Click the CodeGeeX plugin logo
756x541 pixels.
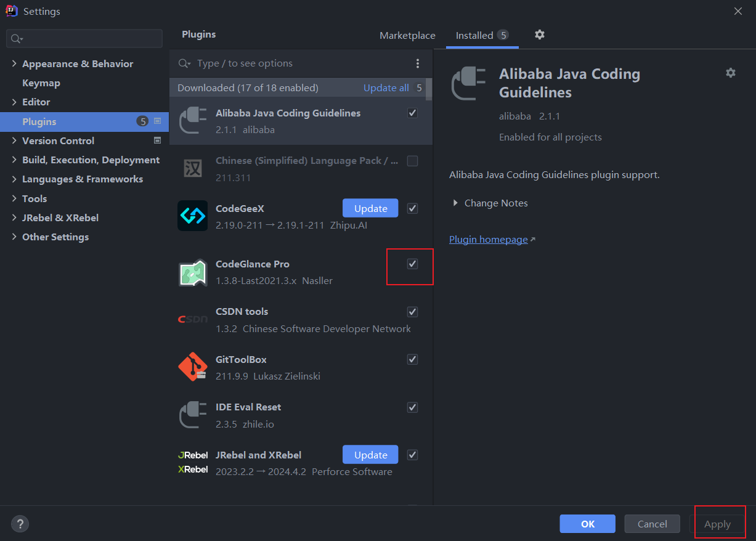click(193, 216)
